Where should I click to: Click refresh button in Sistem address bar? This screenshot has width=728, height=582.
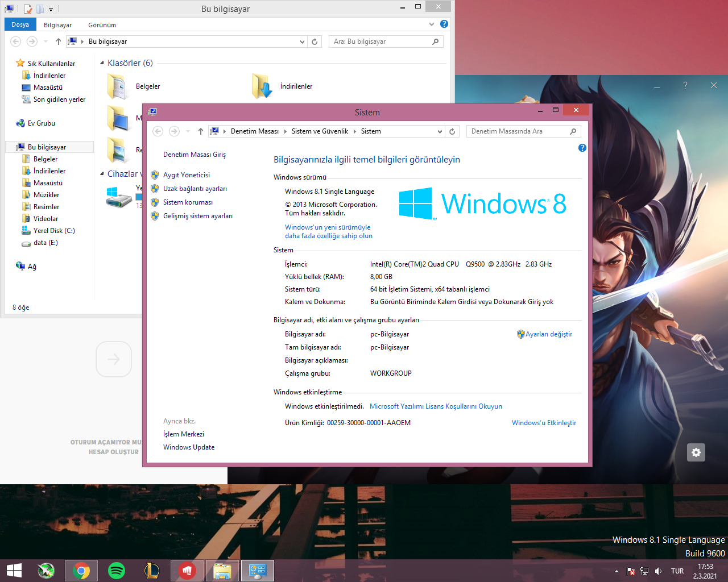point(452,131)
